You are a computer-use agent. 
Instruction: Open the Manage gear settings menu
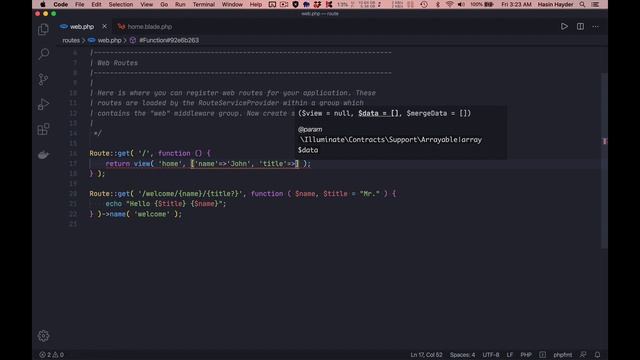click(x=43, y=336)
